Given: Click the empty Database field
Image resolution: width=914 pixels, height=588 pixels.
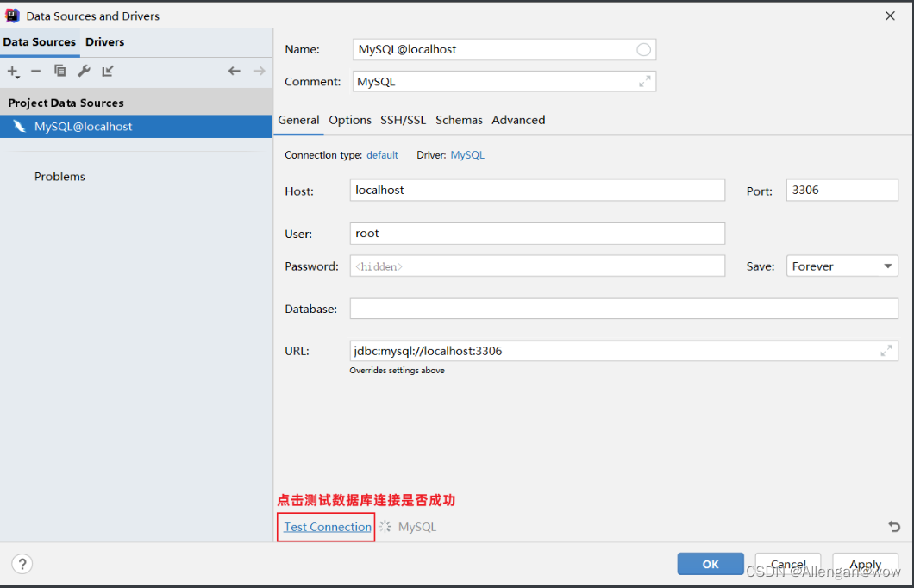Looking at the screenshot, I should 623,309.
